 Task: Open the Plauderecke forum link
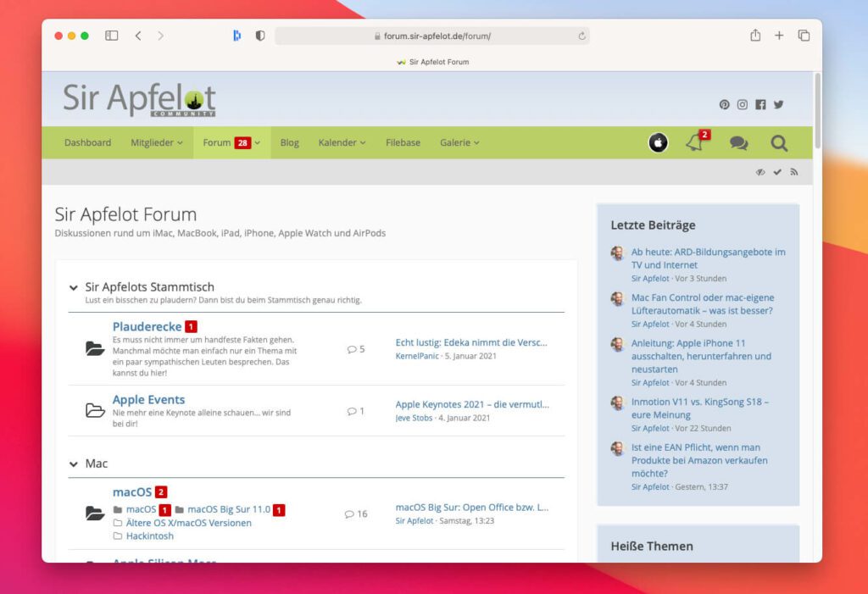point(147,326)
